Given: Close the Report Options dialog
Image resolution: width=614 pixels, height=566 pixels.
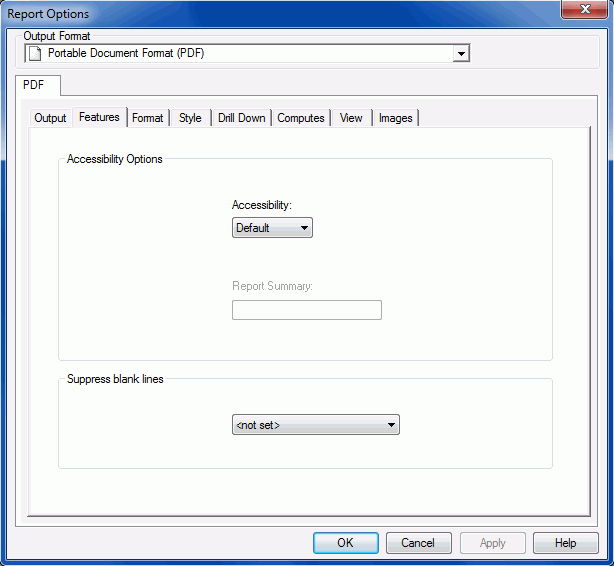Looking at the screenshot, I should pos(585,9).
